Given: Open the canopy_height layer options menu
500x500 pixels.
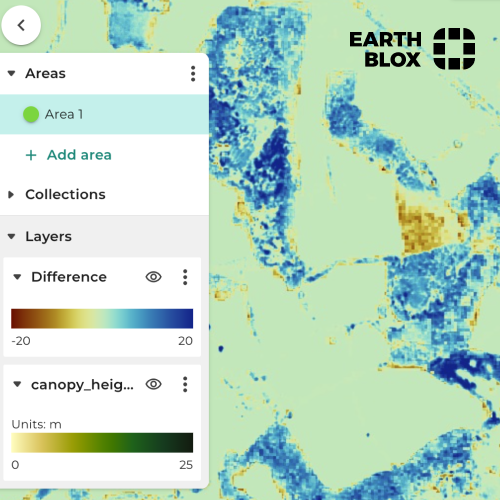Looking at the screenshot, I should (x=185, y=384).
